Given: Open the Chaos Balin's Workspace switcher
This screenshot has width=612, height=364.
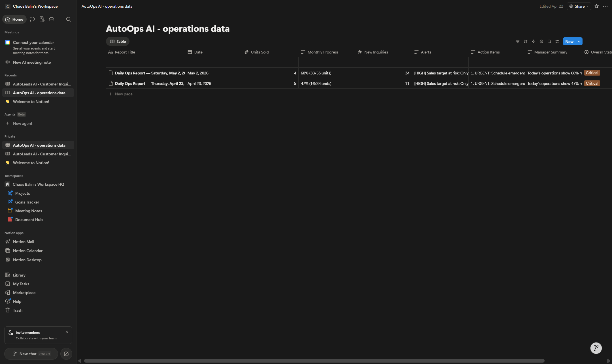Looking at the screenshot, I should click(32, 6).
